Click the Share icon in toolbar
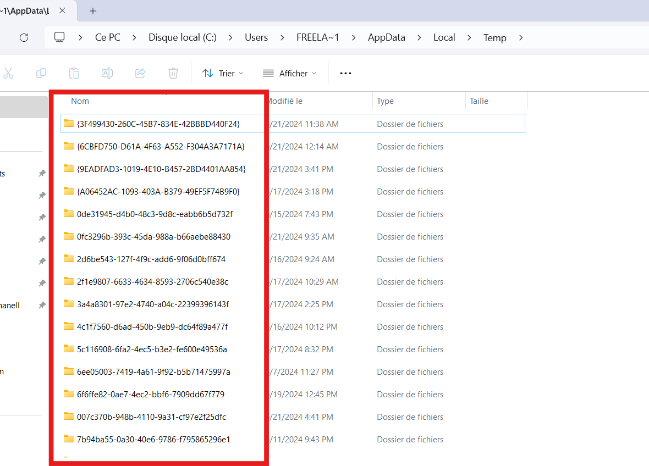 (x=140, y=73)
